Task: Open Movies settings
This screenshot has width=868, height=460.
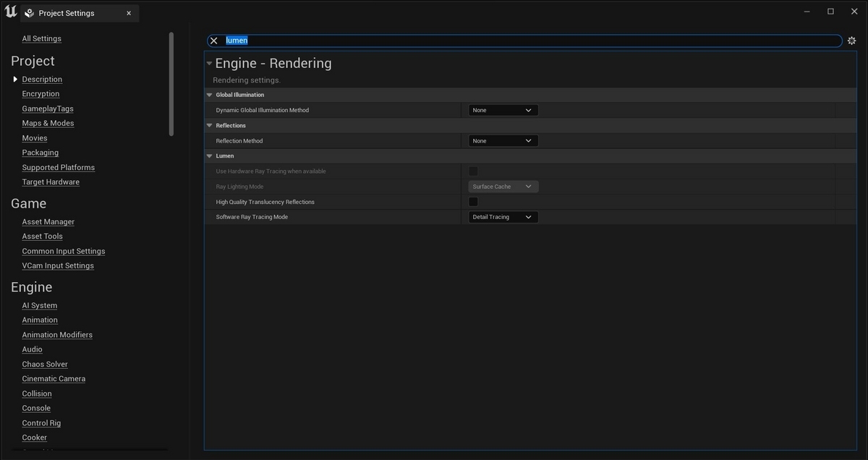Action: pos(35,138)
